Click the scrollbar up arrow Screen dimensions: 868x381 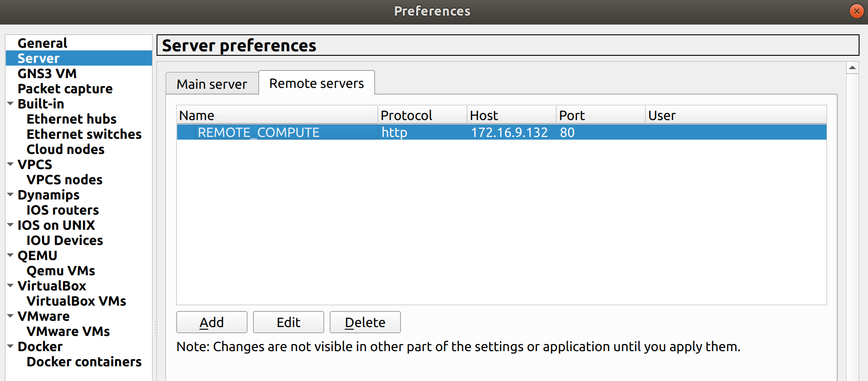852,67
